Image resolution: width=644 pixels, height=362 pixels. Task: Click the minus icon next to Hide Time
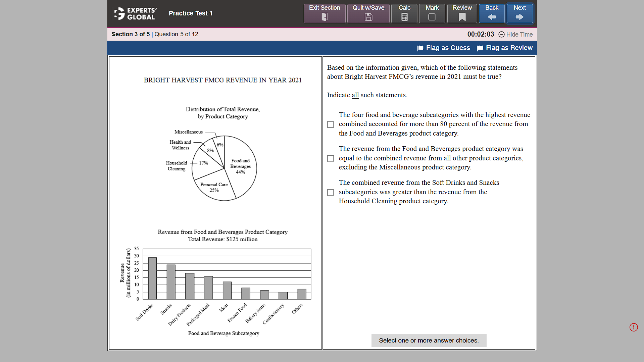pyautogui.click(x=501, y=35)
